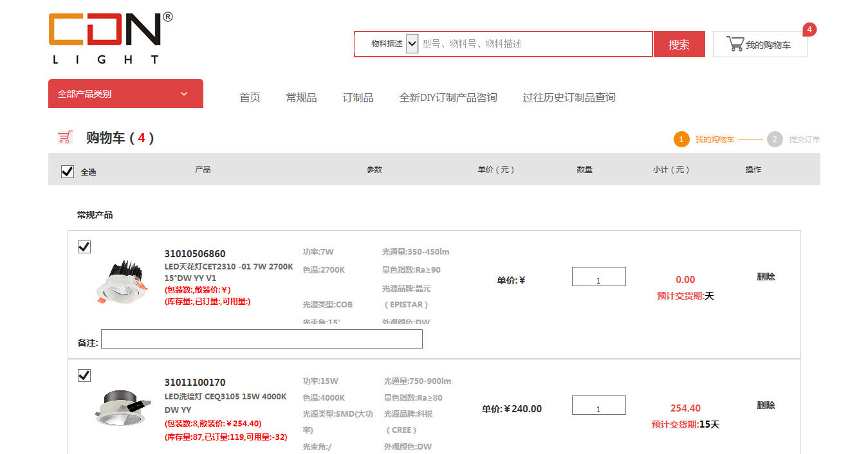Click the CDN Light logo
Screen dimensions: 868x454
110,38
